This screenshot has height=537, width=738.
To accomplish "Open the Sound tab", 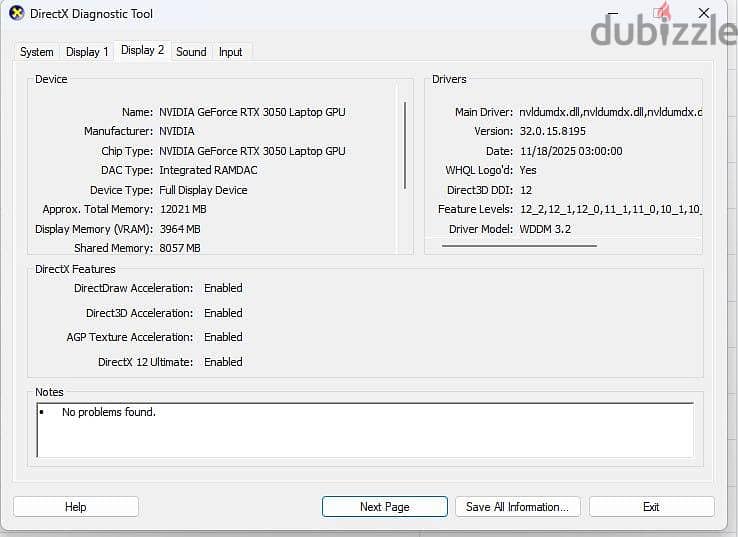I will coord(191,52).
